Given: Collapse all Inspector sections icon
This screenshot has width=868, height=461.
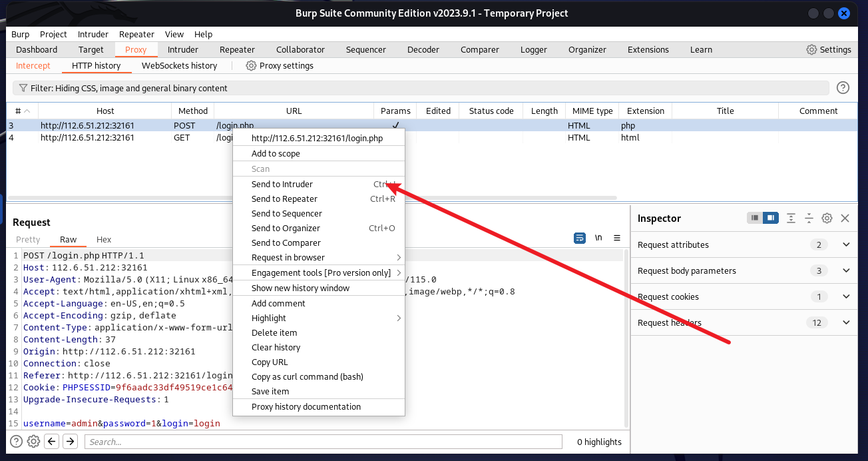Looking at the screenshot, I should (809, 218).
